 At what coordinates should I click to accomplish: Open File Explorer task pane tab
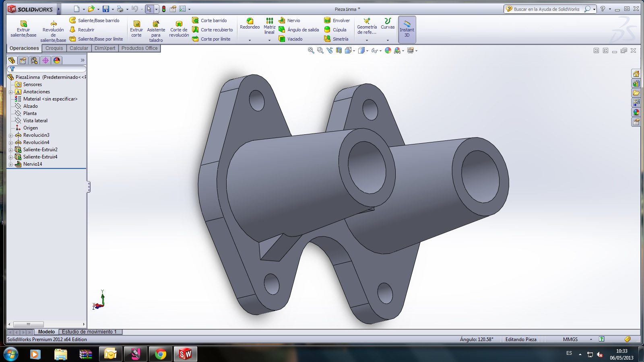[x=636, y=93]
